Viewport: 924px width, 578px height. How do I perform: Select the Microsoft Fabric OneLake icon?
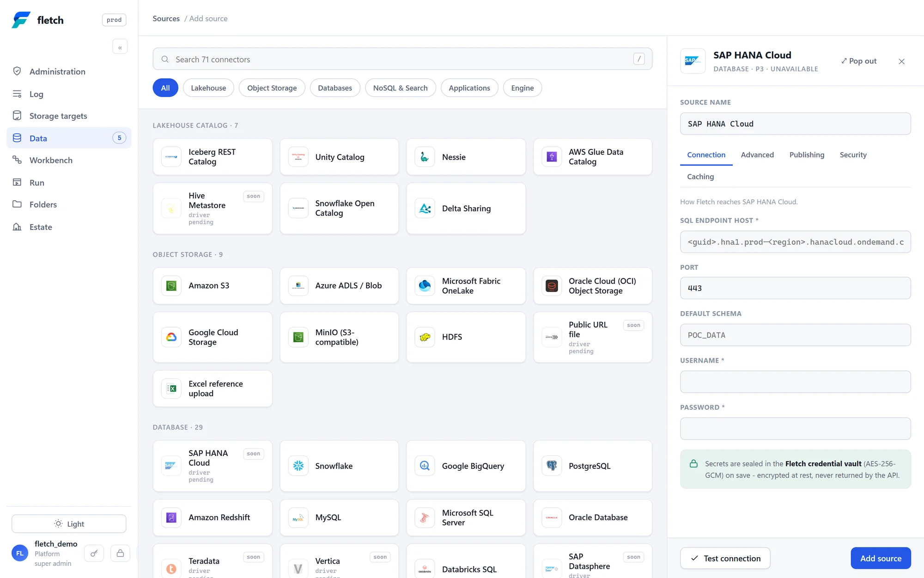point(425,286)
